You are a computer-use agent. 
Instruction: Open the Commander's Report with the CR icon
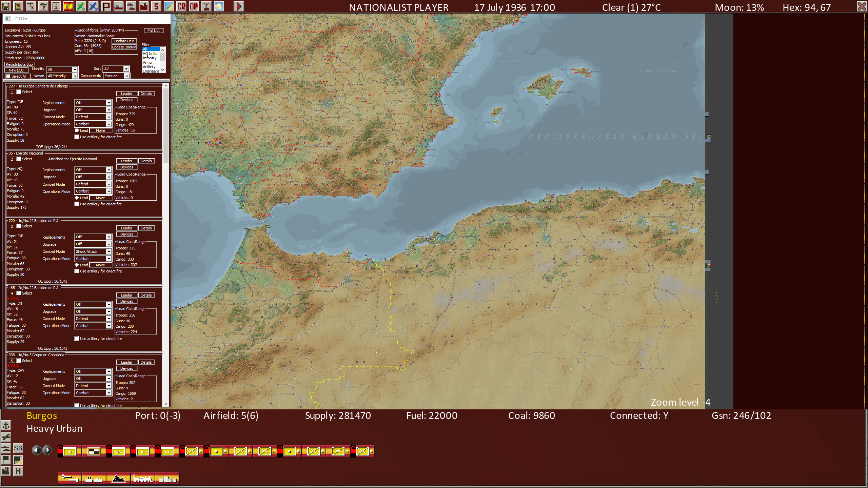pos(181,6)
